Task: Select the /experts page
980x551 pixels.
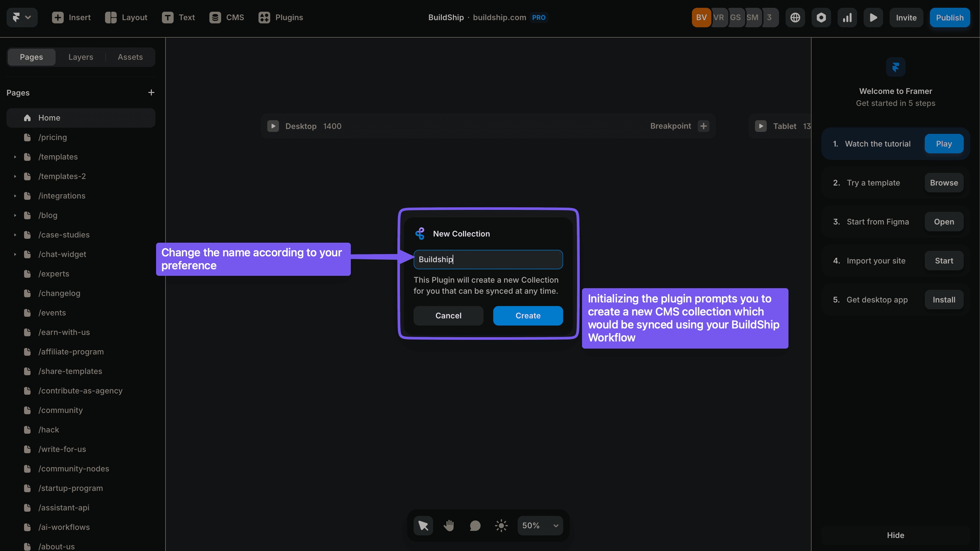Action: point(81,274)
